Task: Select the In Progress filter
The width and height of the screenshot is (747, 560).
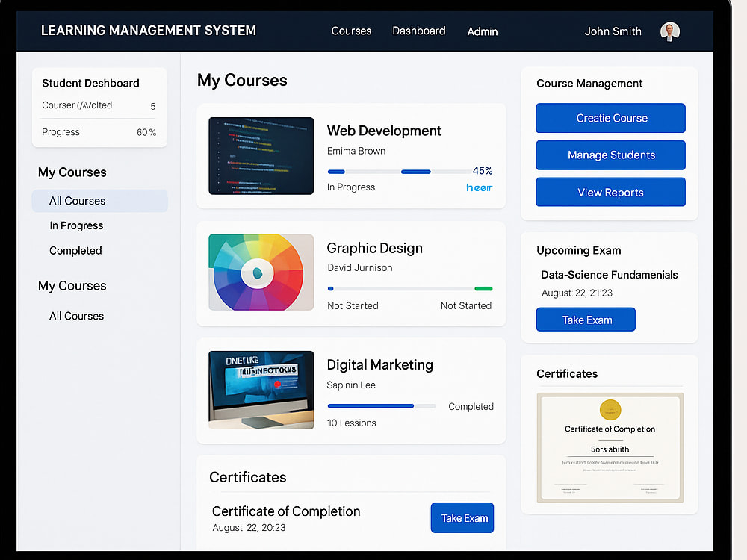Action: tap(76, 225)
